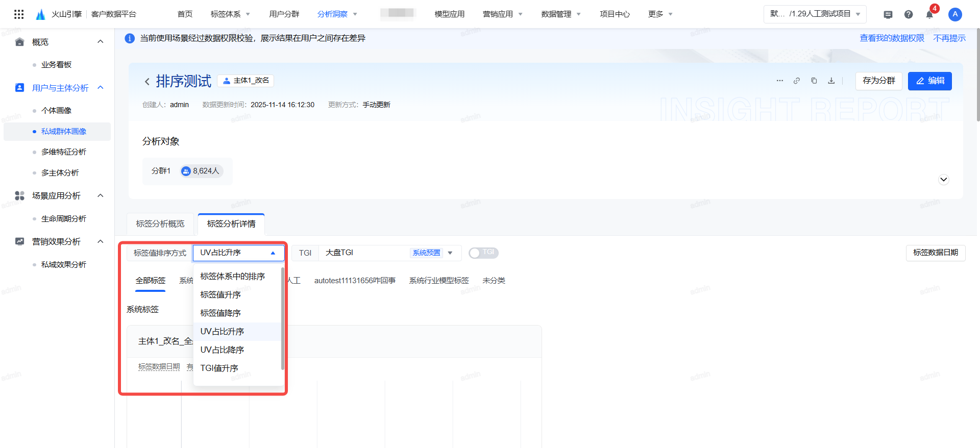Switch to 标签分析详情 tab
Screen dimensions: 980x448
[x=231, y=224]
